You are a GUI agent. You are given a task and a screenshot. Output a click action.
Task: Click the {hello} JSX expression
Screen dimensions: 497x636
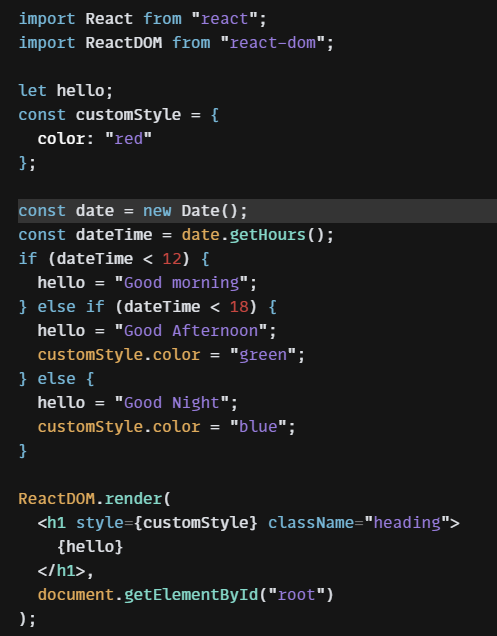(90, 547)
